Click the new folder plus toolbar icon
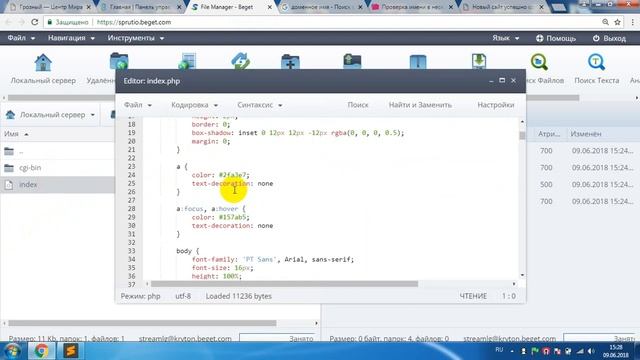 coord(290,61)
